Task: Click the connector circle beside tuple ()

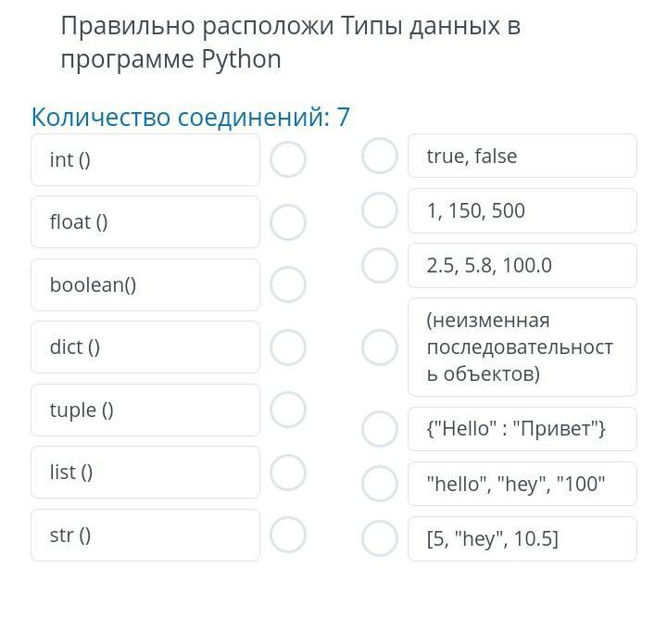Action: pyautogui.click(x=288, y=410)
